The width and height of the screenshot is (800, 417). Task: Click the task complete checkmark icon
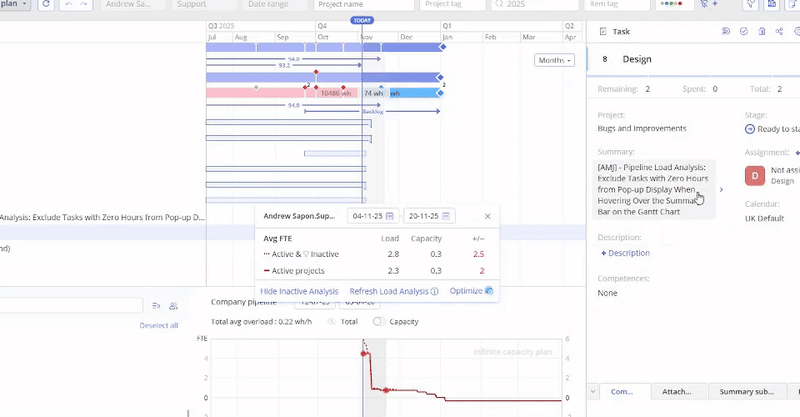pos(743,32)
